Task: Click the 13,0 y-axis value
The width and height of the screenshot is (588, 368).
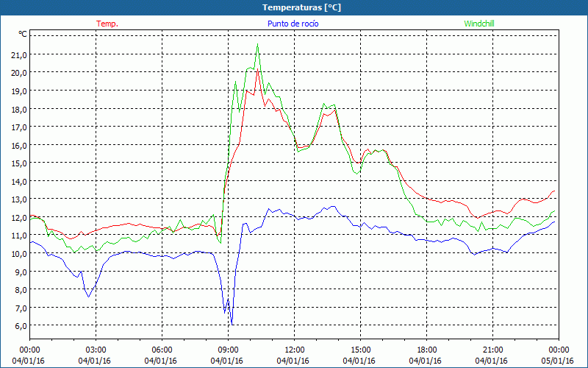Action: point(19,199)
